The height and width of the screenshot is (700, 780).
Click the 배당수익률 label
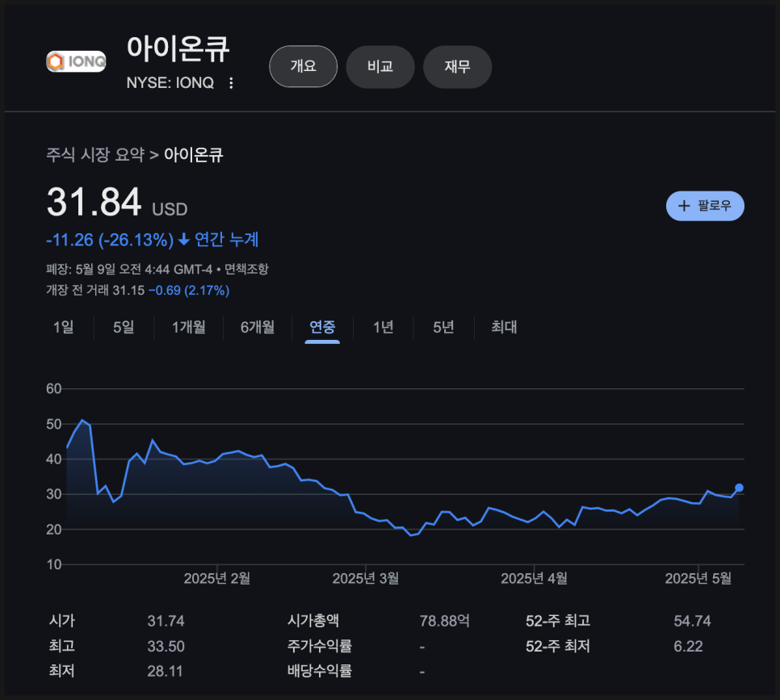(320, 671)
